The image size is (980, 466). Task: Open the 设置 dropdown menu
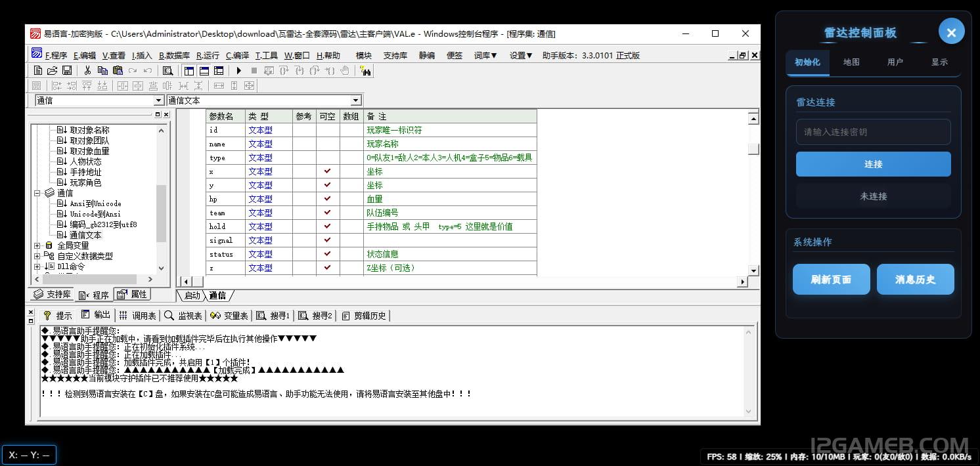tap(521, 56)
